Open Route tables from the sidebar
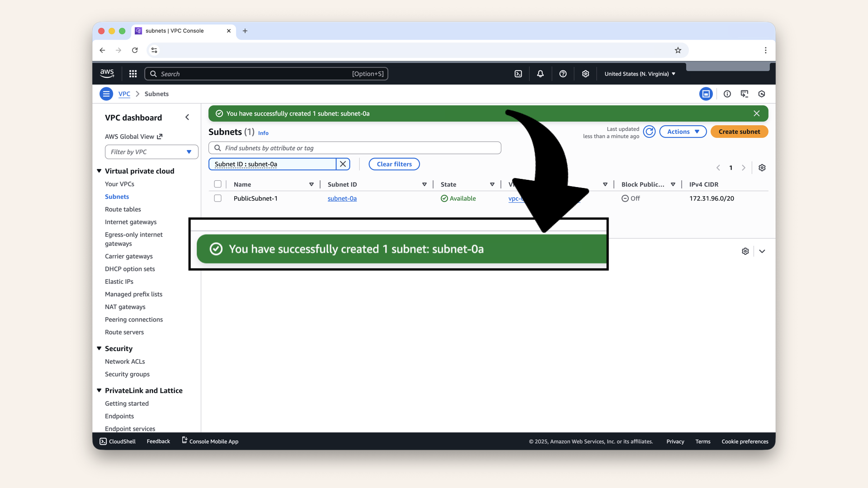The height and width of the screenshot is (488, 868). point(123,209)
